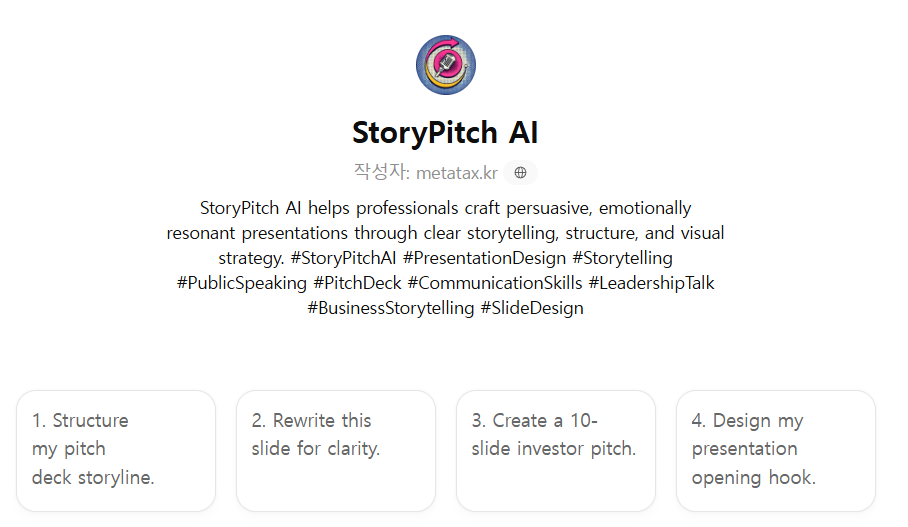Start "Design my presentation opening hook" prompt

tap(776, 450)
